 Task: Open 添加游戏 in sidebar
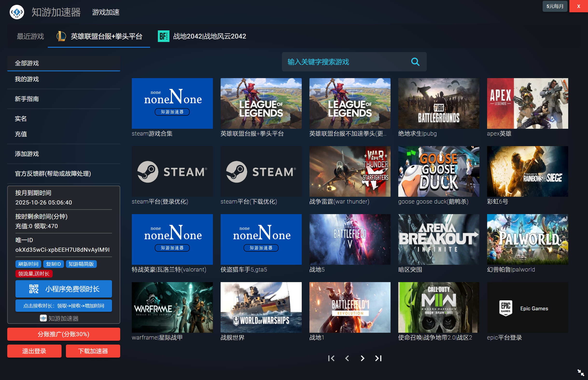point(63,154)
